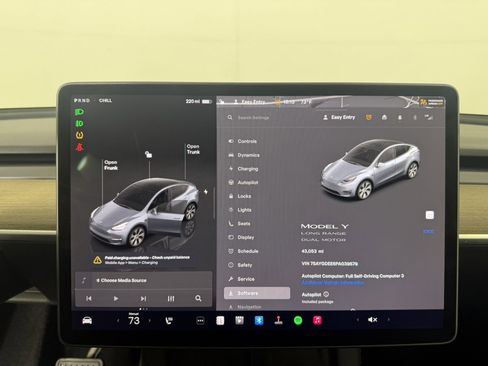Image resolution: width=488 pixels, height=366 pixels.
Task: Raise the cabin temperature with the right arrow
Action: click(x=149, y=321)
